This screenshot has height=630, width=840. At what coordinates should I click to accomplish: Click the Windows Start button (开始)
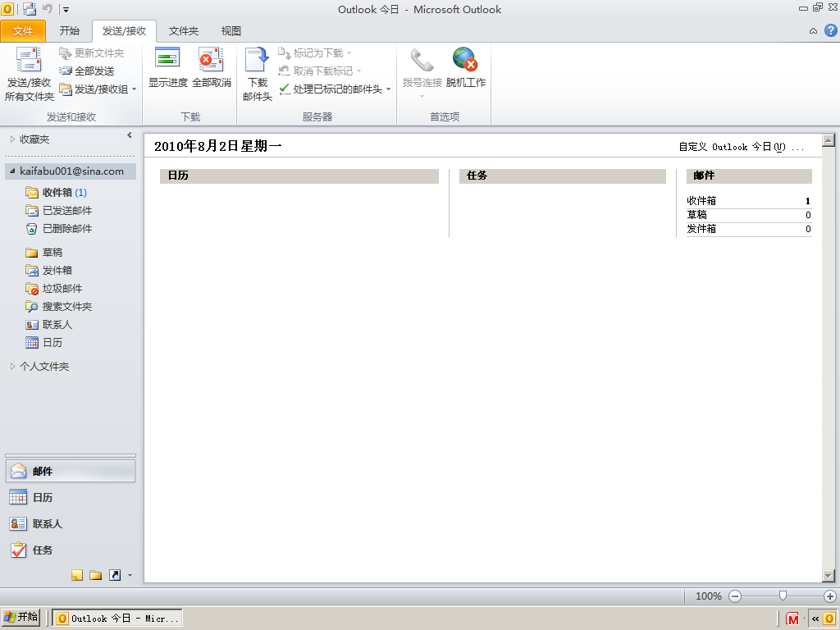[21, 617]
